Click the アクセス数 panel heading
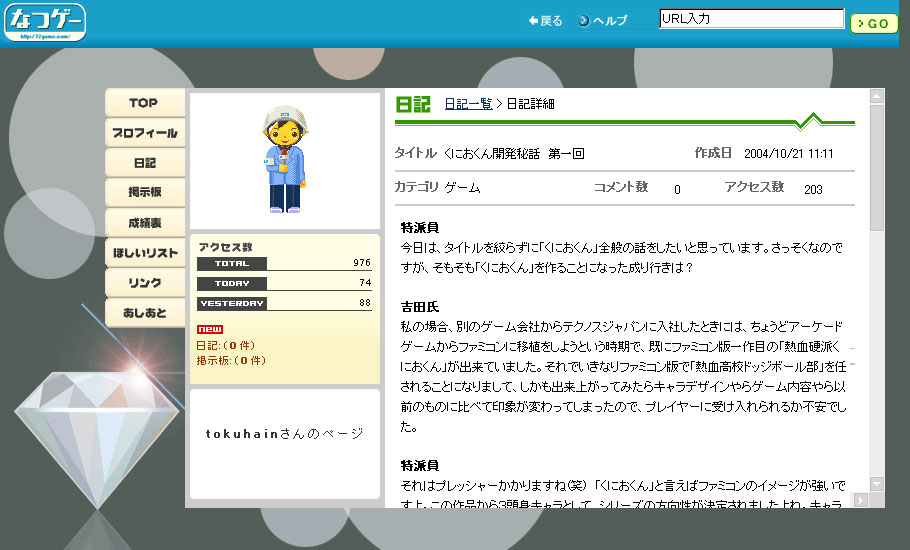This screenshot has height=550, width=910. [x=225, y=247]
